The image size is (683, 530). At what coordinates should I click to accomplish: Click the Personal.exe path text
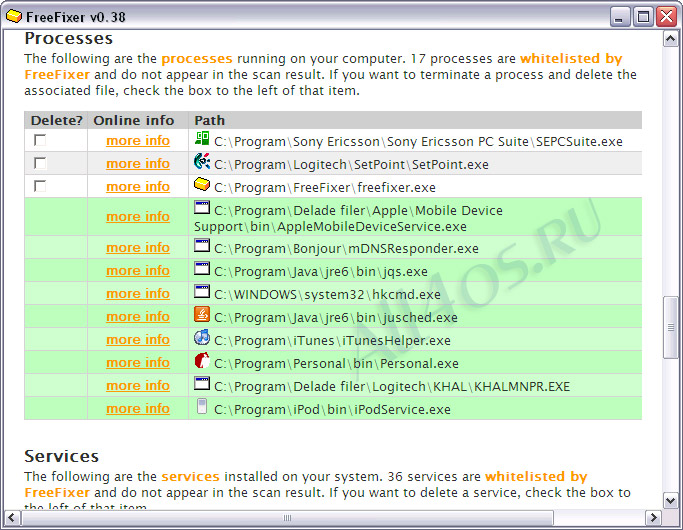pyautogui.click(x=334, y=364)
